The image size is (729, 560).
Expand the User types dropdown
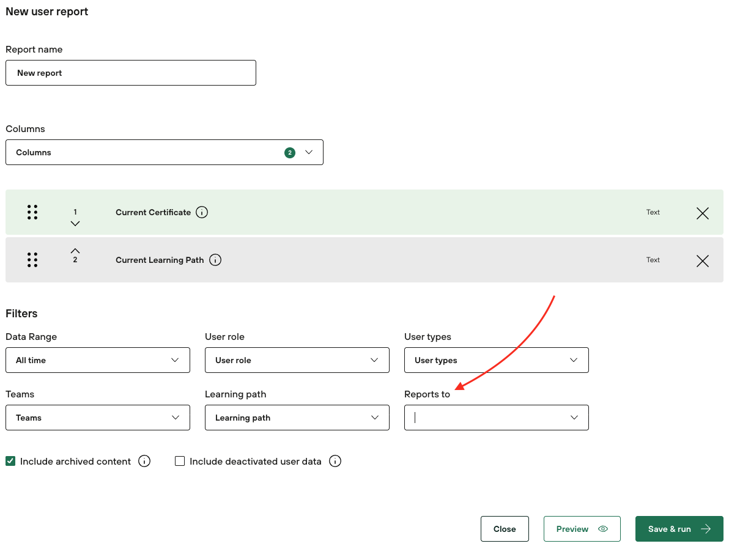[496, 360]
